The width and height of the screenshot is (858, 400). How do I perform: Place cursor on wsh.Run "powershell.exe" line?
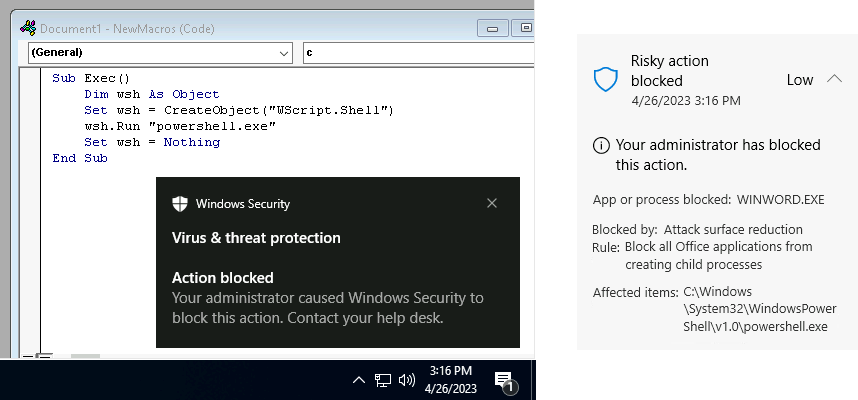click(x=180, y=125)
